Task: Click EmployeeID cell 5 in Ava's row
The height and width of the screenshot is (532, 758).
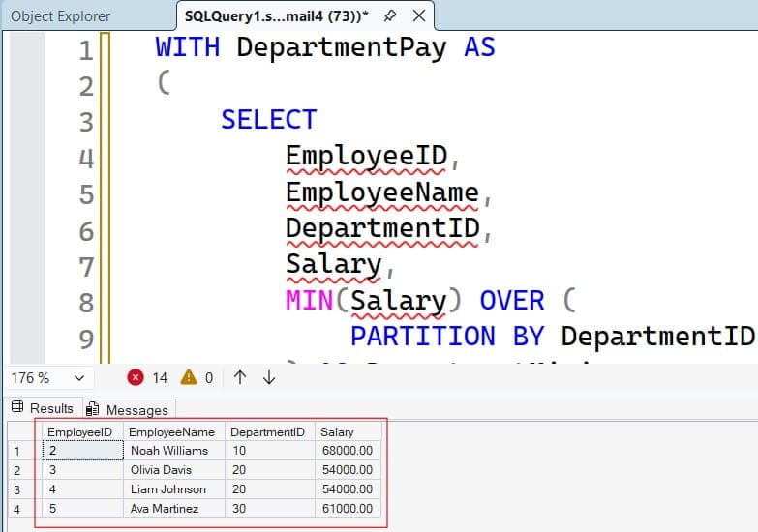Action: pos(82,509)
